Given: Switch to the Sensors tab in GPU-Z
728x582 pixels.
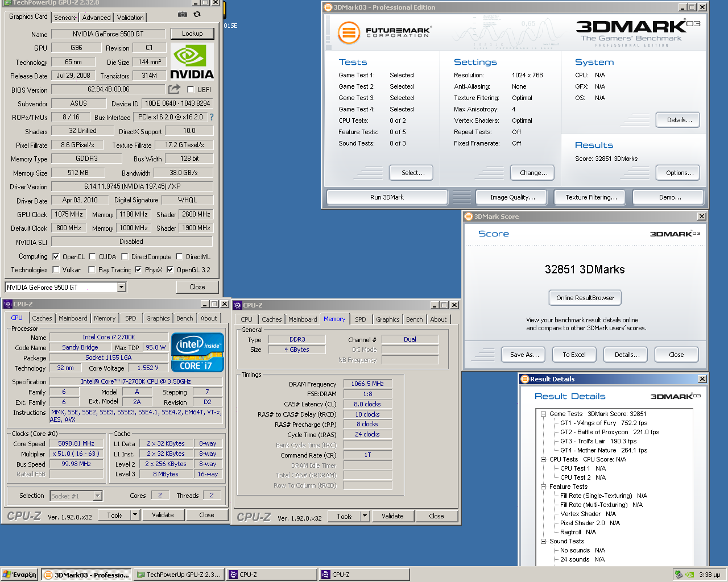Looking at the screenshot, I should point(65,18).
